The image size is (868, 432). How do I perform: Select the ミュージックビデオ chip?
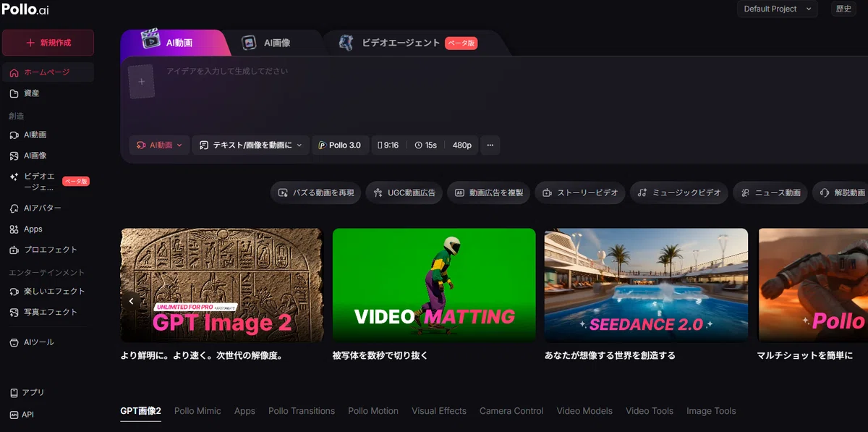pos(679,192)
